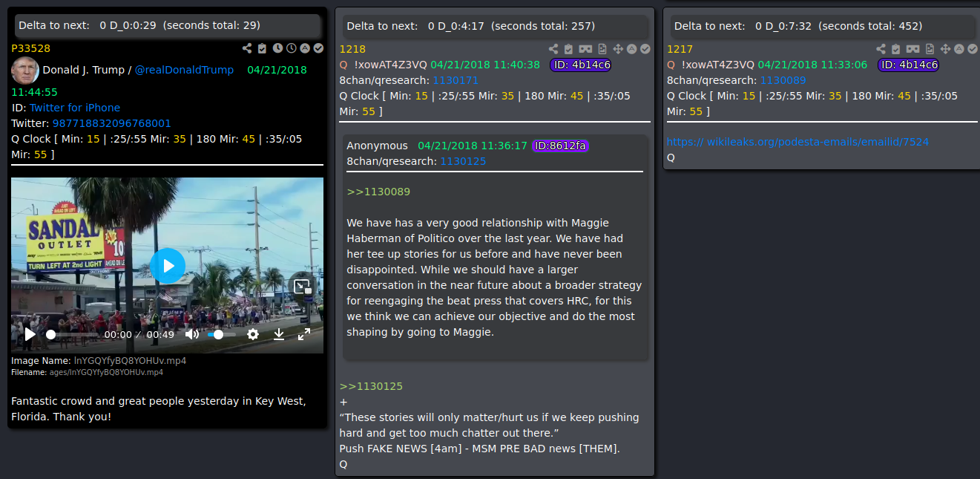Open Twitter for iPhone link

[x=75, y=108]
